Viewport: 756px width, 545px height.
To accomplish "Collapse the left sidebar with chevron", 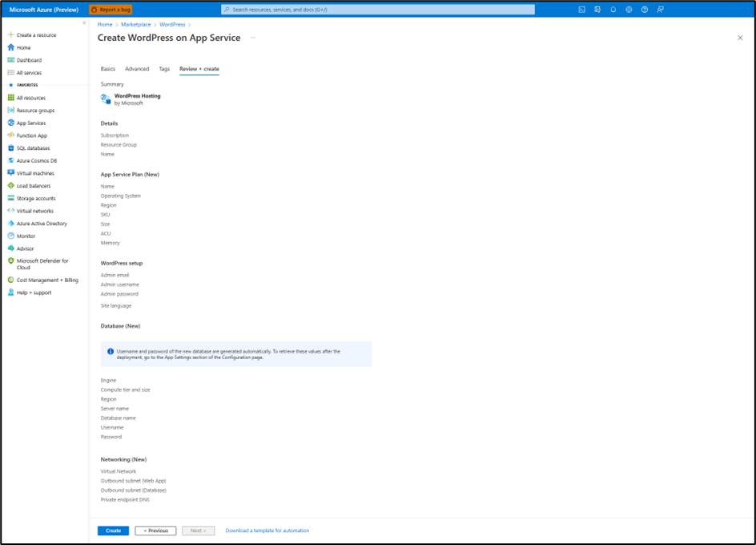I will click(x=84, y=22).
